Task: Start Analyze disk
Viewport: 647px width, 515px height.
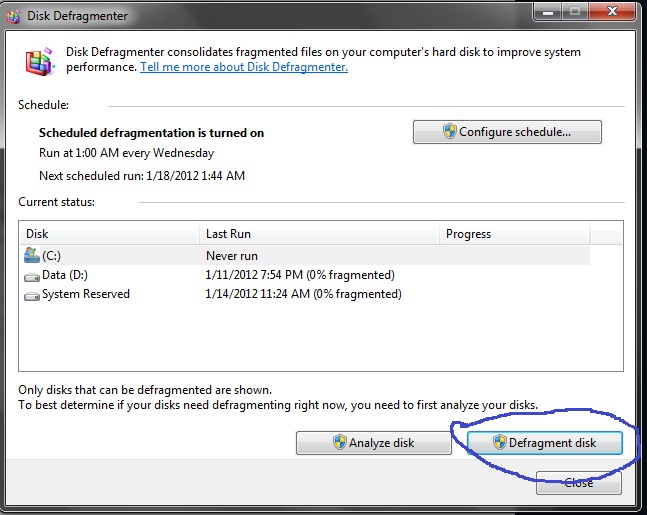Action: click(x=374, y=443)
